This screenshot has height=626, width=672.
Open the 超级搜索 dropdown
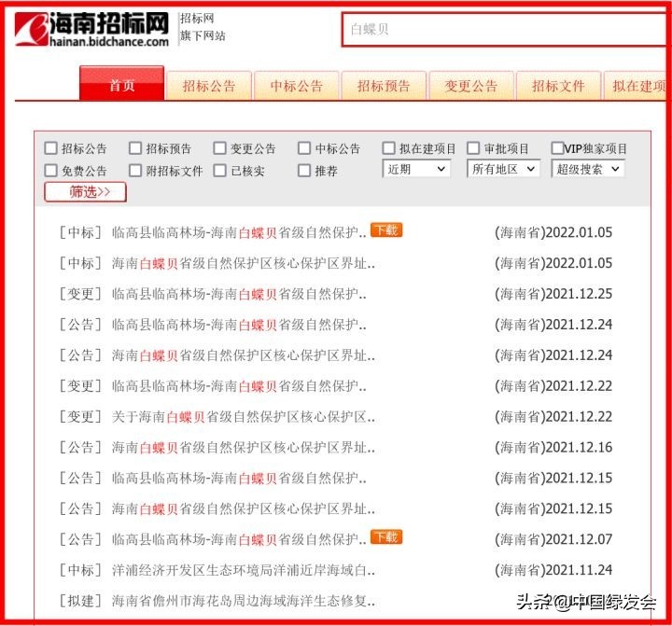pyautogui.click(x=588, y=169)
